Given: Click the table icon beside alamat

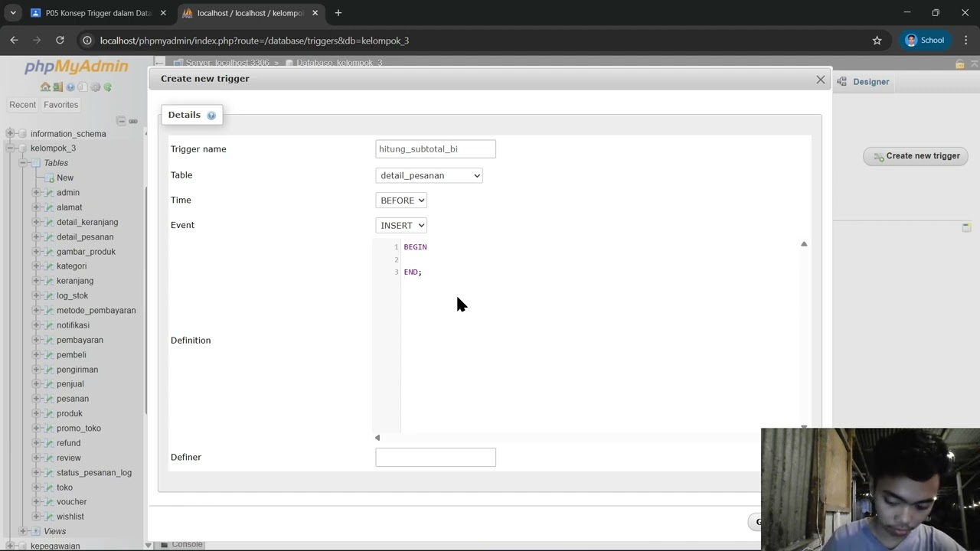Looking at the screenshot, I should click(x=50, y=207).
